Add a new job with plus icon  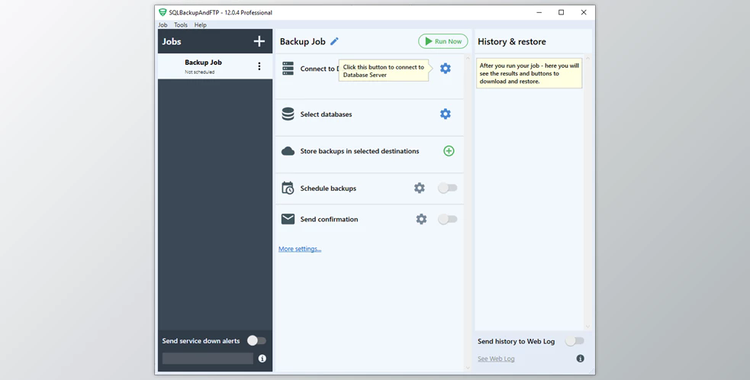tap(259, 41)
